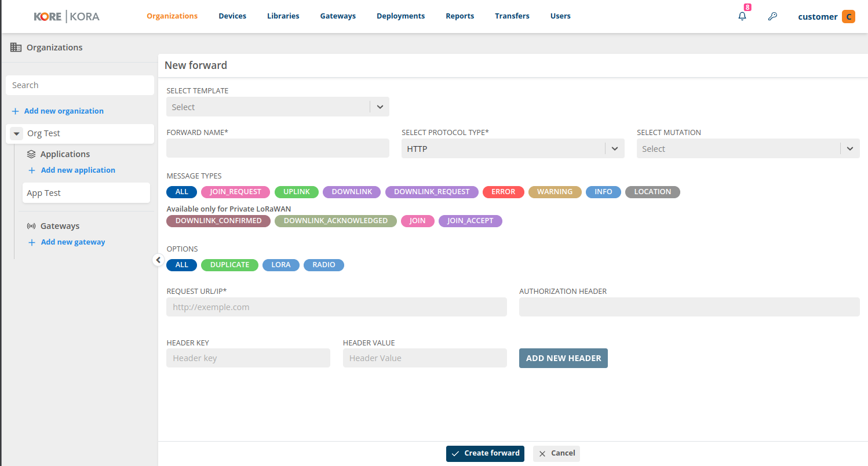Click the Applications layers icon

point(32,154)
